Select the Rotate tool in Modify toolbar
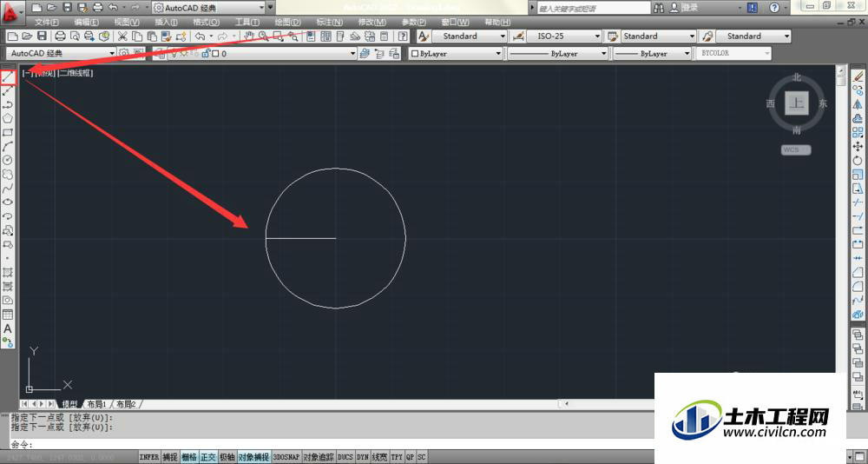 pyautogui.click(x=858, y=160)
